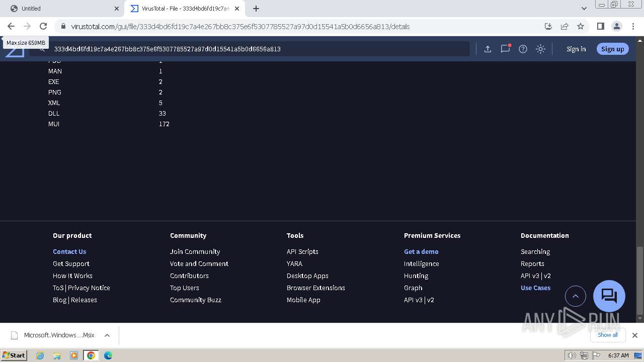Open the Blog link
Viewport: 644px width, 362px height.
pyautogui.click(x=59, y=300)
